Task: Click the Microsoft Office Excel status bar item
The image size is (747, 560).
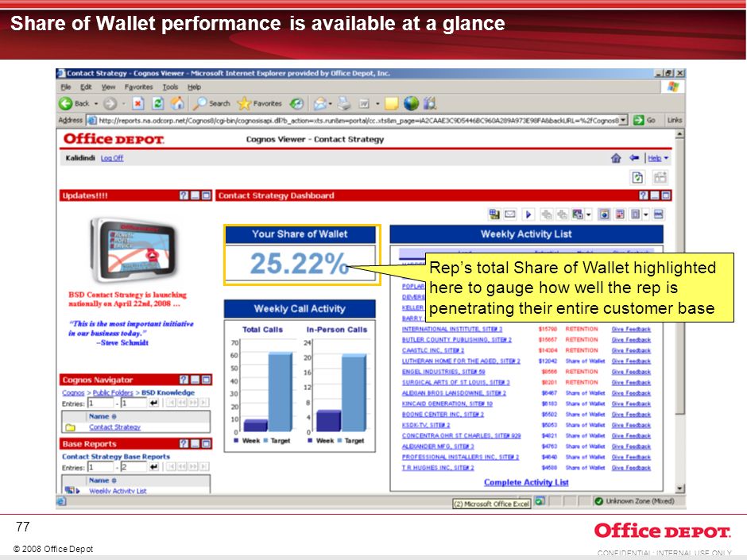Action: 492,504
